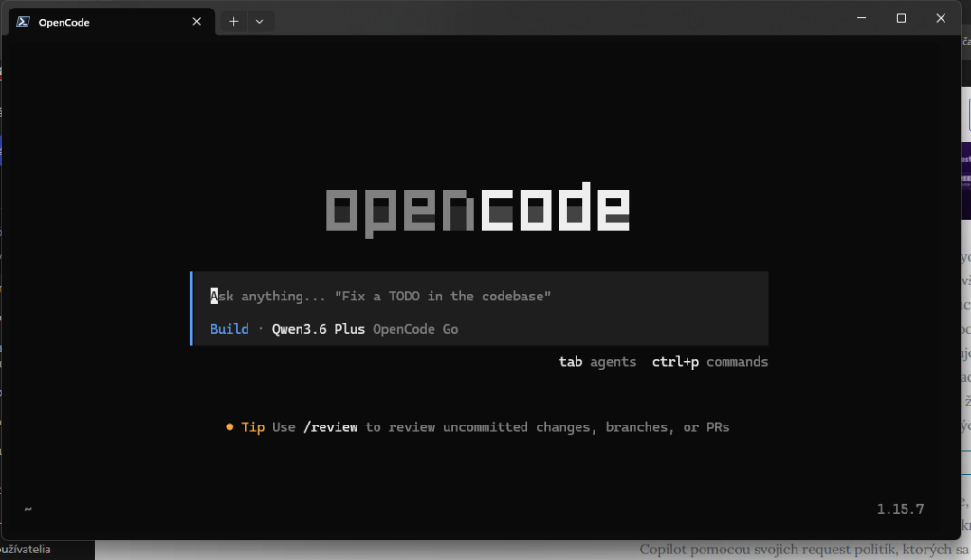Click the blue accent bar beside prompt
Screen dimensions: 971x560
pos(192,308)
